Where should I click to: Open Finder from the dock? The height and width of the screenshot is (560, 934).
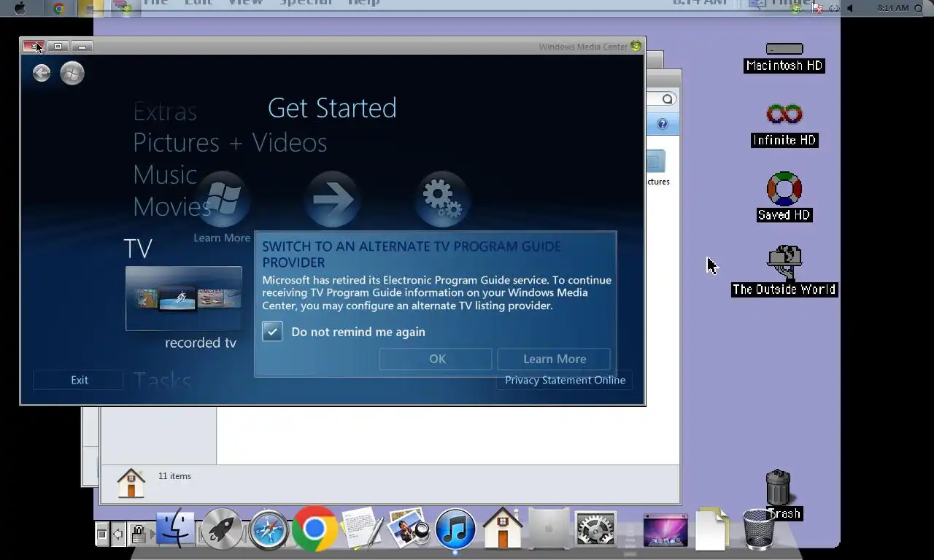175,529
